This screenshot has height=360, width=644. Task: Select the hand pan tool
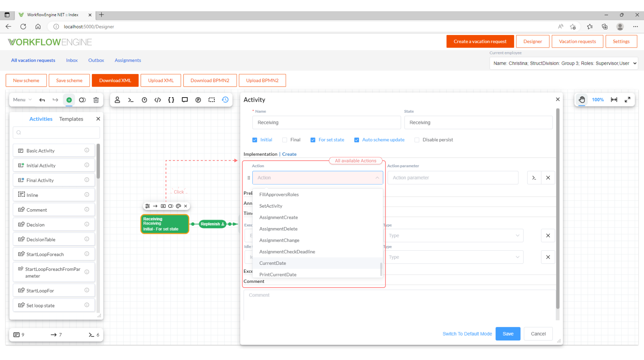582,100
